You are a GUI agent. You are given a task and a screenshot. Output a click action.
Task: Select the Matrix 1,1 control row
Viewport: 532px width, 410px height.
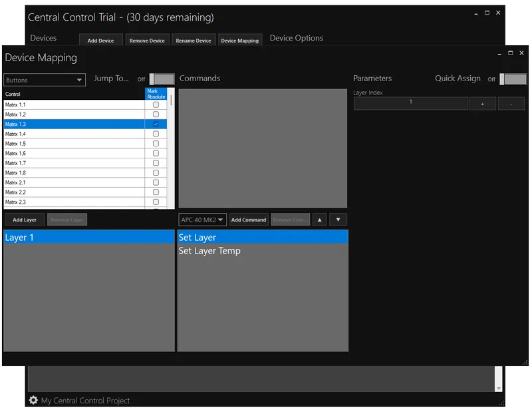point(74,104)
